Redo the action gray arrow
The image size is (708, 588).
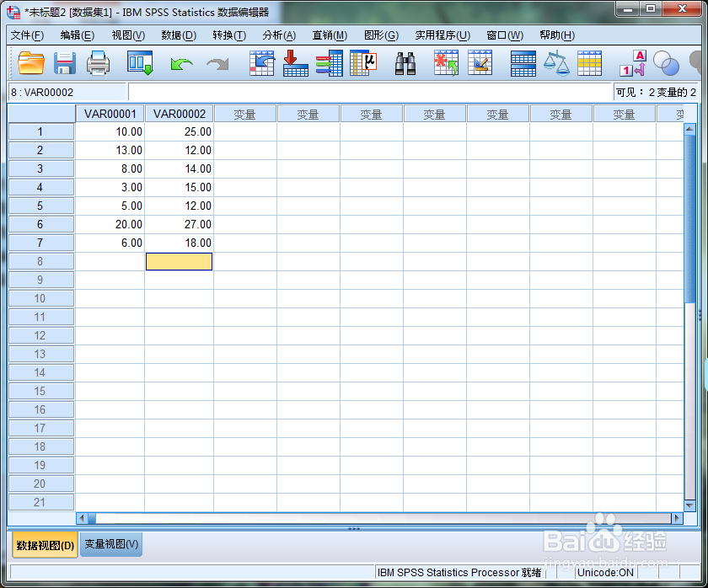pyautogui.click(x=217, y=64)
